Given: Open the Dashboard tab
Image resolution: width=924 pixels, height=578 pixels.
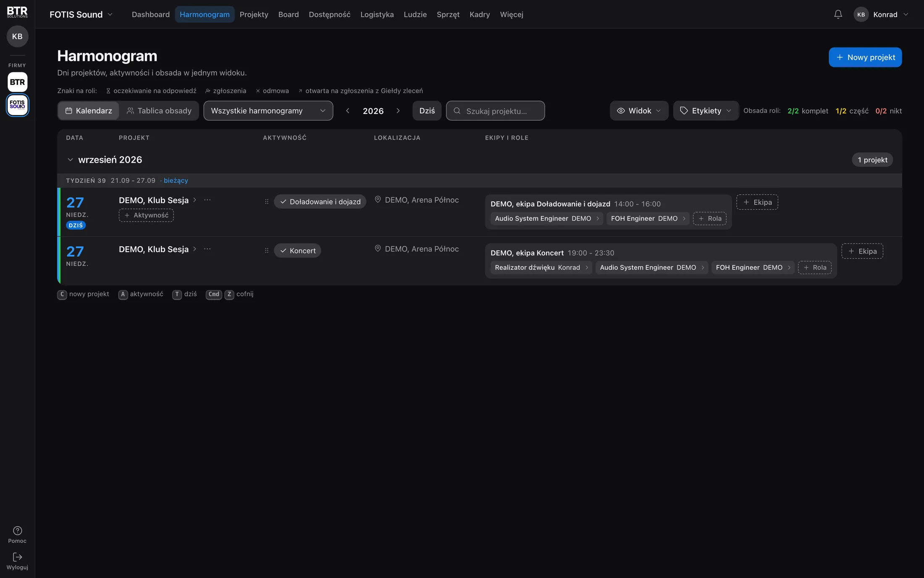Looking at the screenshot, I should (151, 14).
